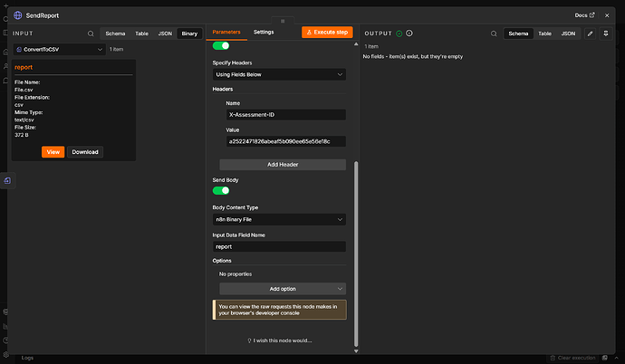625x364 pixels.
Task: Click green execution success checkmark
Action: (x=399, y=34)
